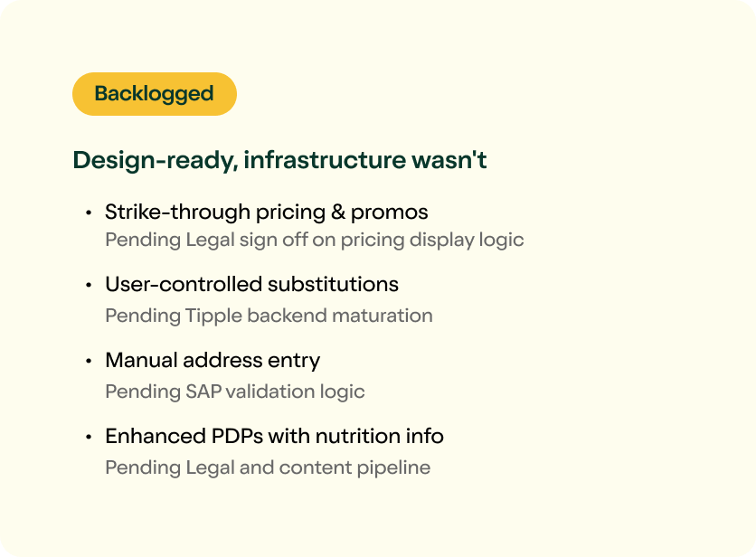
Task: Click bullet dot beside Manual address entry
Action: [89, 361]
